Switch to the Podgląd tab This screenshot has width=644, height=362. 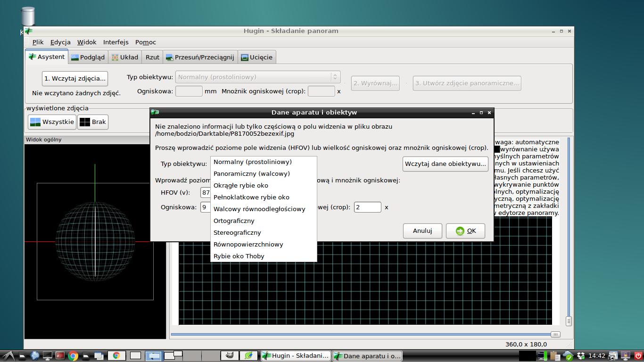coord(88,57)
